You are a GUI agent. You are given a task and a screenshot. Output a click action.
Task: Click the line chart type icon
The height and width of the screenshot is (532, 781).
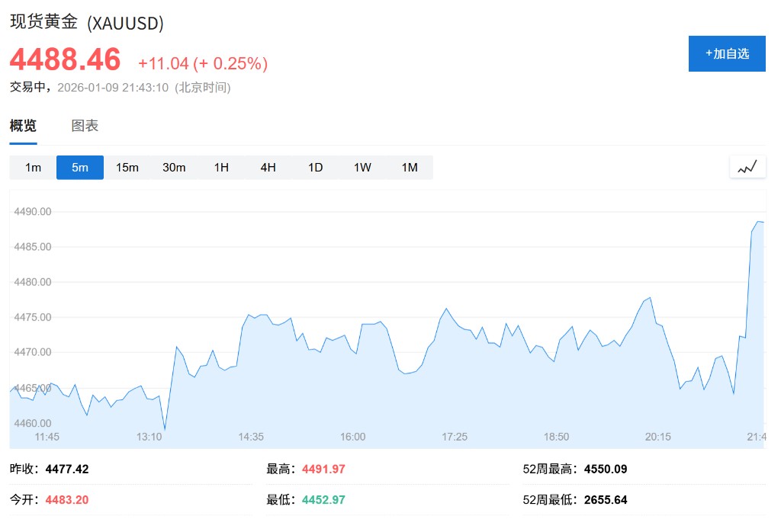747,167
